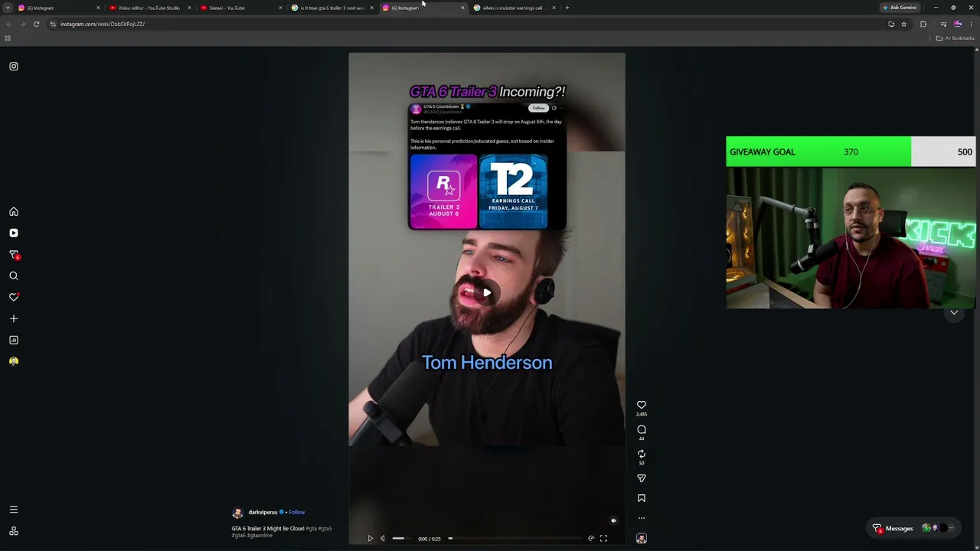View site information icon in address bar
This screenshot has width=980, height=551.
coord(53,24)
